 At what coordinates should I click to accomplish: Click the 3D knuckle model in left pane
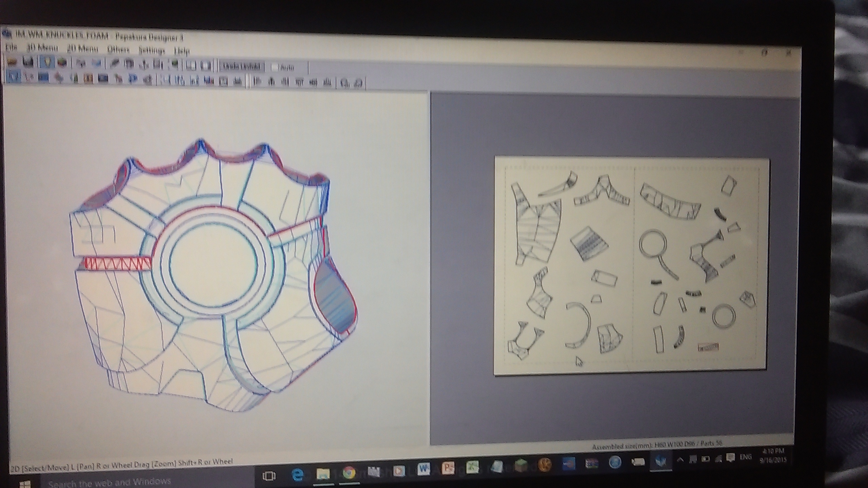pos(213,274)
